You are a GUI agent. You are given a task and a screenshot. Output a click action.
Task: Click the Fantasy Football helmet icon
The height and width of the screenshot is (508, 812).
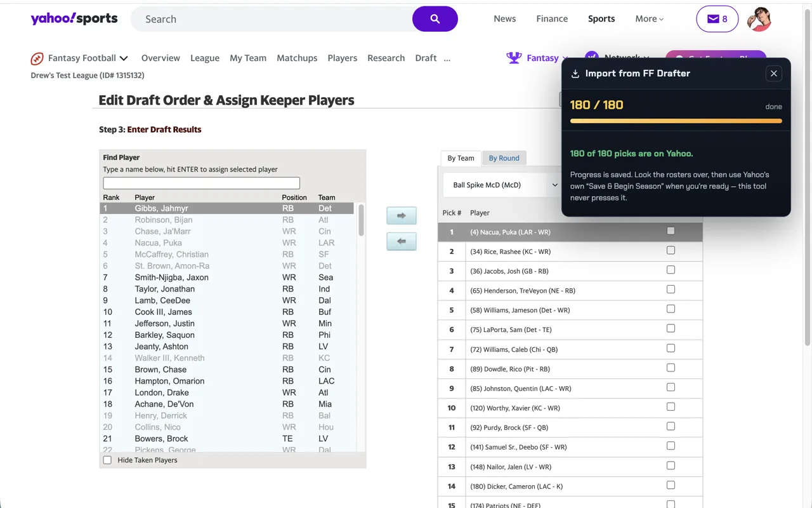(37, 58)
